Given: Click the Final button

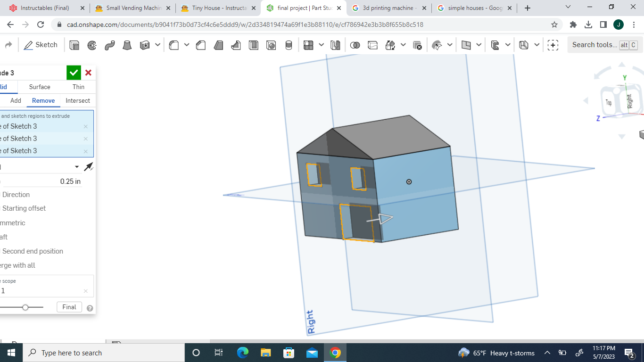Looking at the screenshot, I should pos(69,307).
